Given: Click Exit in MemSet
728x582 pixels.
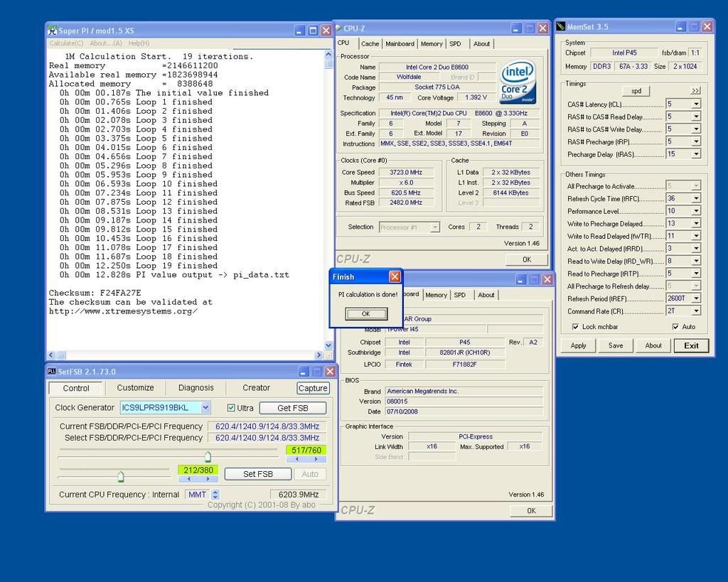Looking at the screenshot, I should click(x=691, y=345).
